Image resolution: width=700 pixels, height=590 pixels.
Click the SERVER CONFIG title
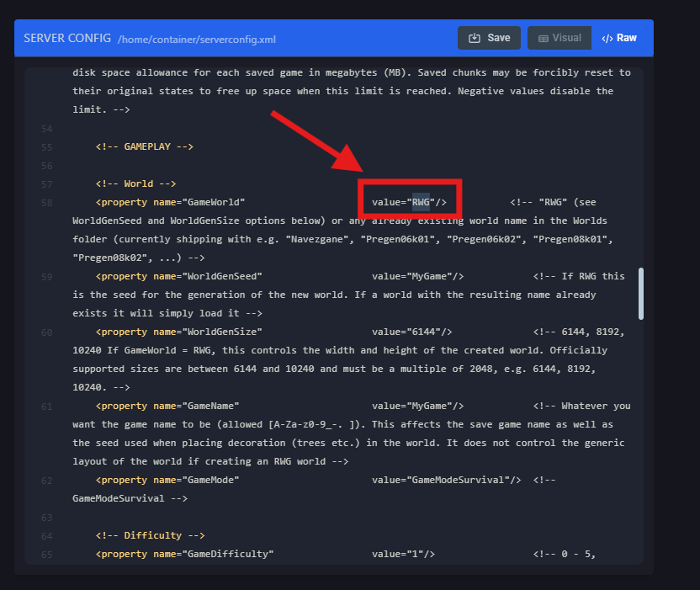click(67, 39)
